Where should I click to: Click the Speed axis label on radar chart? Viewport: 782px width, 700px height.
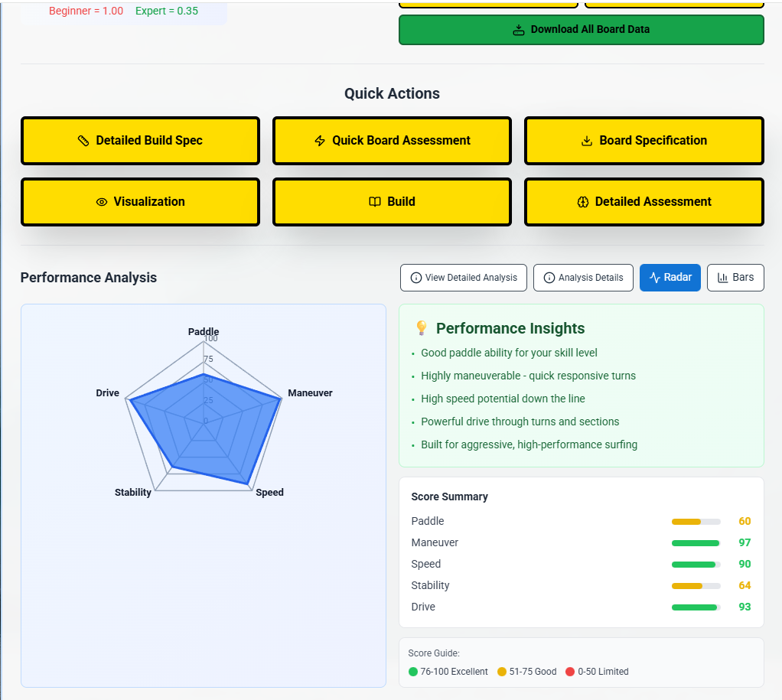coord(269,493)
